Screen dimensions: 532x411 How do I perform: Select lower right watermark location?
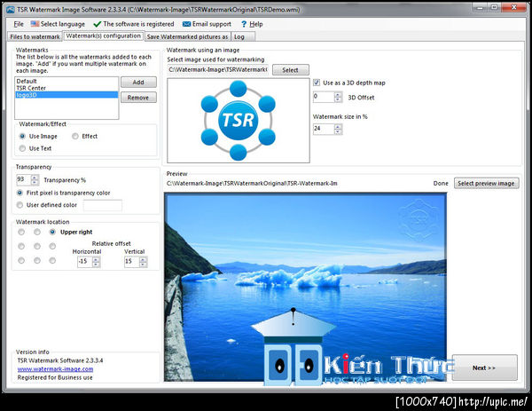[x=52, y=260]
